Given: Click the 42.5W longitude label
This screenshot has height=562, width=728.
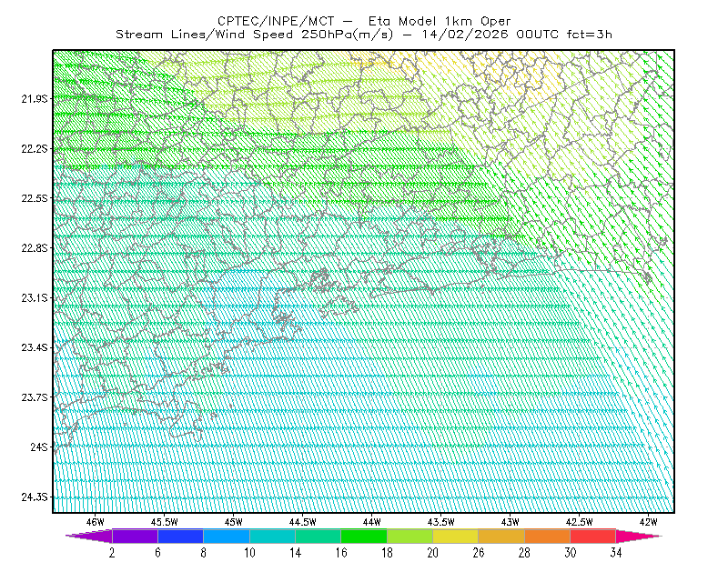Looking at the screenshot, I should (x=580, y=522).
